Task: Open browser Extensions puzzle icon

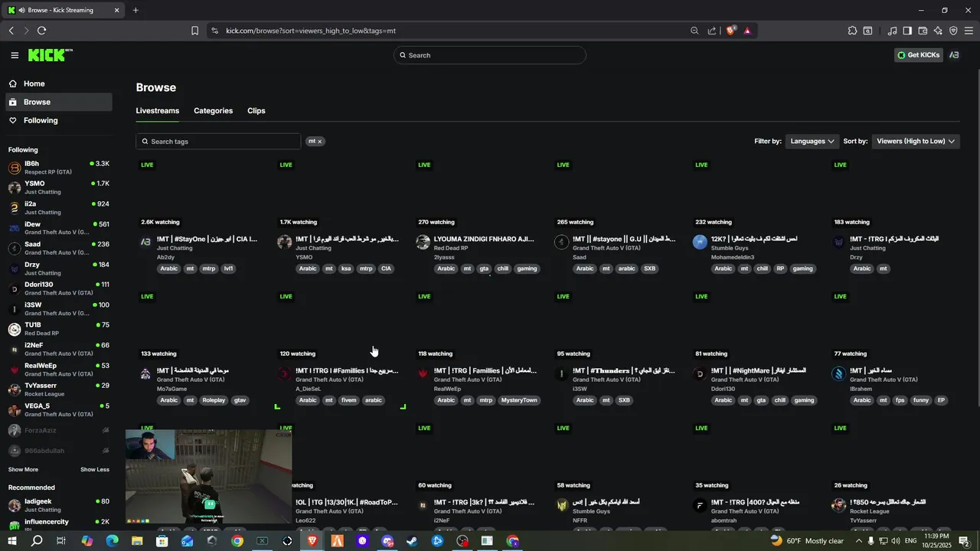Action: point(852,31)
